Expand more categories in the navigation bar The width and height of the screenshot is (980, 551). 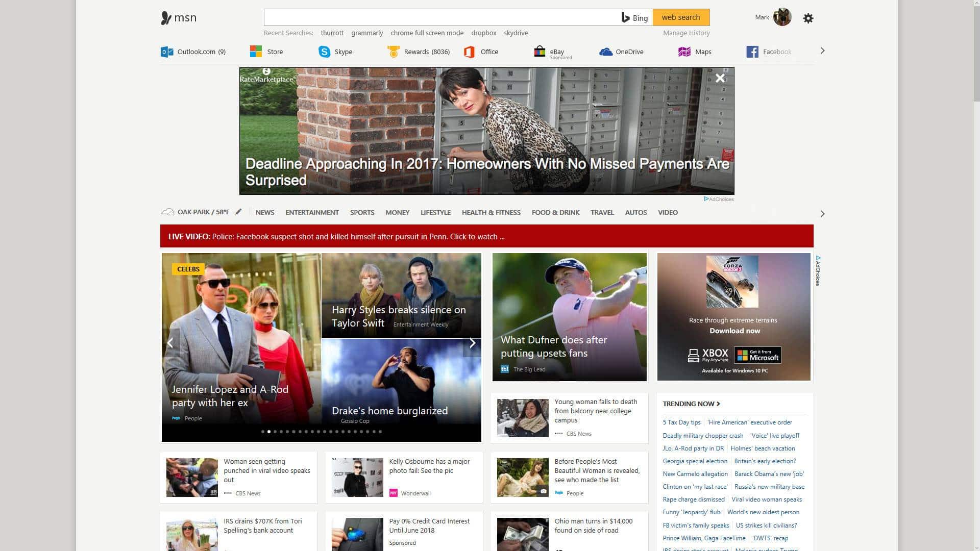[822, 214]
